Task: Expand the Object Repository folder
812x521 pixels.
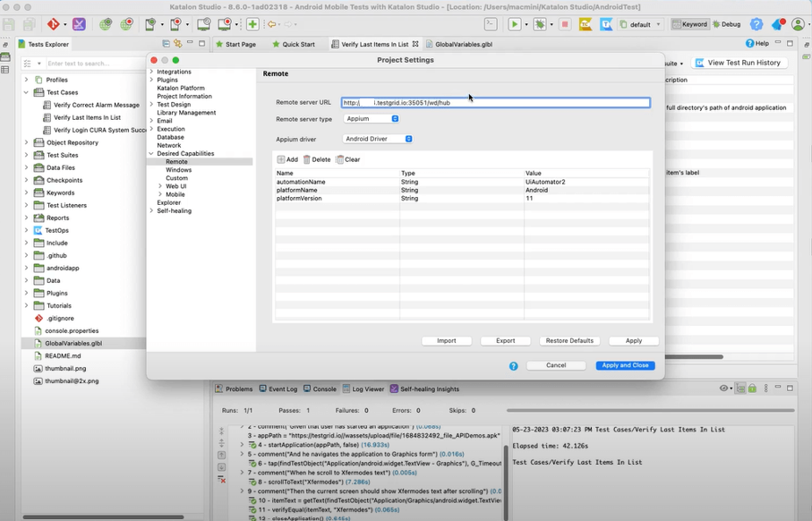Action: [27, 142]
